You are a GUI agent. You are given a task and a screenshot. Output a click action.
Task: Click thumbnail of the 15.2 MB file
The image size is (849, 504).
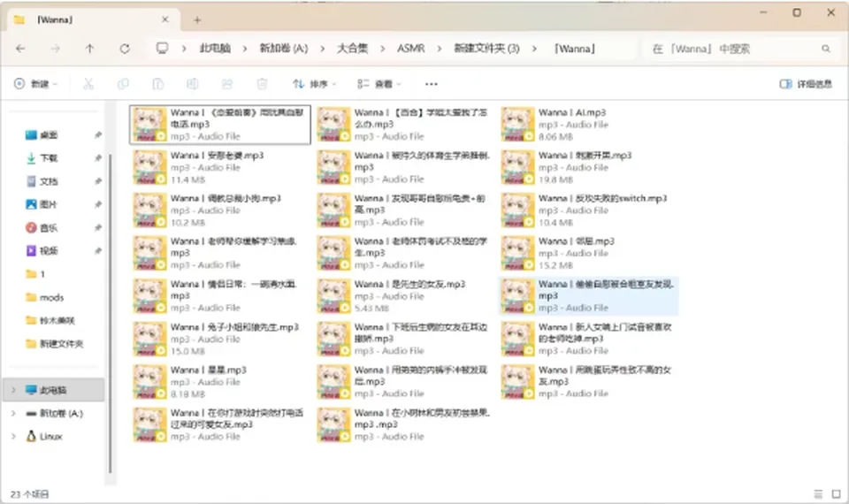coord(517,254)
